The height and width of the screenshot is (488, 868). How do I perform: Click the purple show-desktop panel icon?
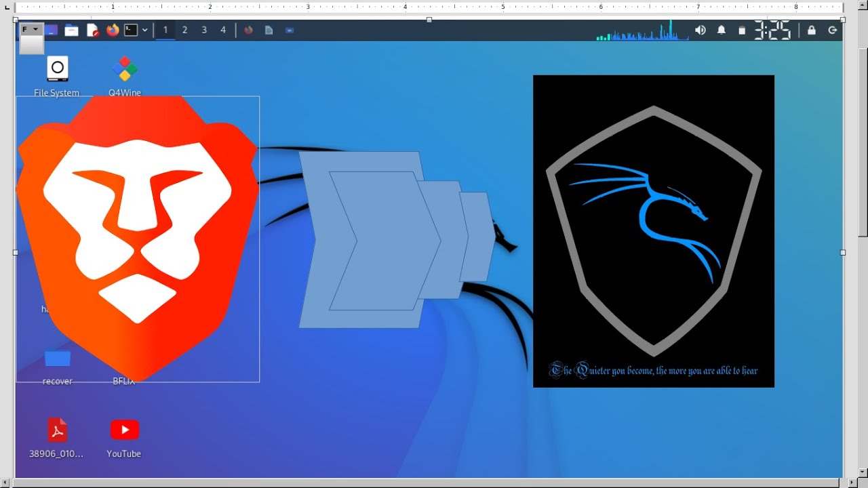pyautogui.click(x=52, y=30)
